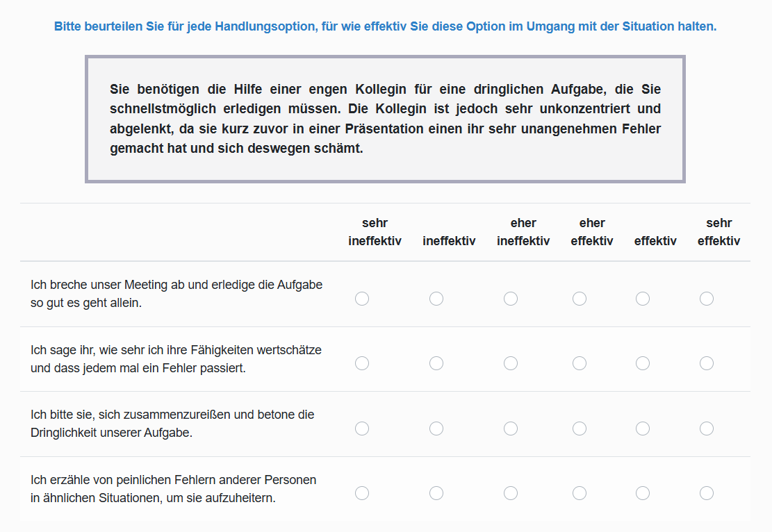Select effektiv for the first statement

(x=642, y=298)
